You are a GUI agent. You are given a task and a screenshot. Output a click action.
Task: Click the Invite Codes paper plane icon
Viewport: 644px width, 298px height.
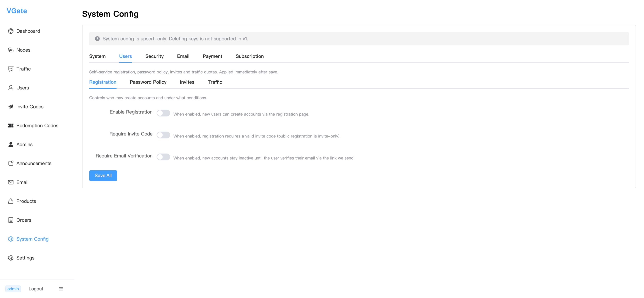point(11,107)
